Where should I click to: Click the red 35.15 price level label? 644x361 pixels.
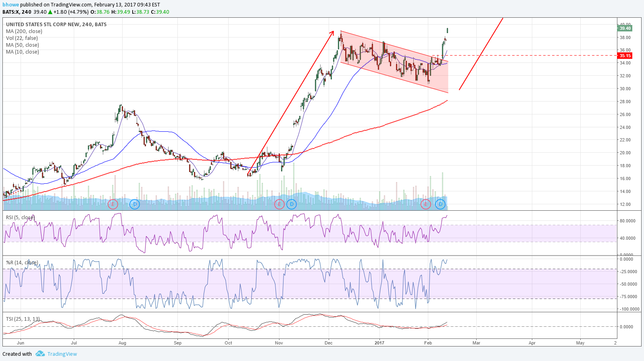[x=625, y=56]
